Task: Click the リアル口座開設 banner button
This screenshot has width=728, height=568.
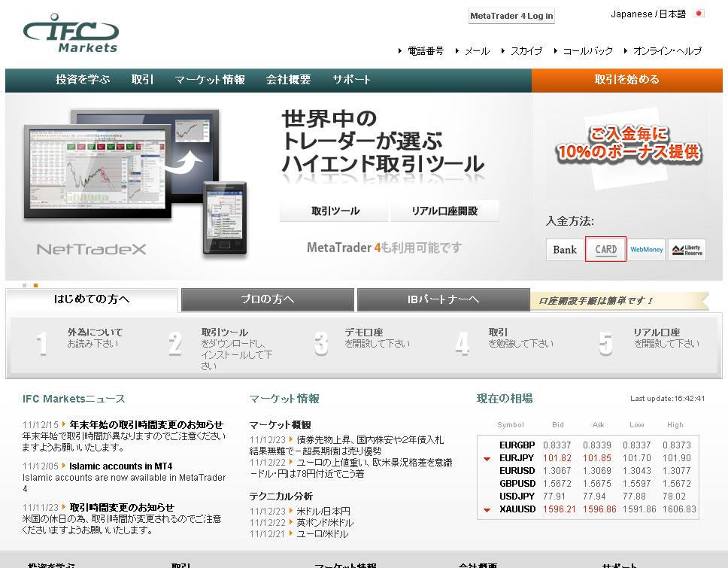Action: click(x=444, y=211)
